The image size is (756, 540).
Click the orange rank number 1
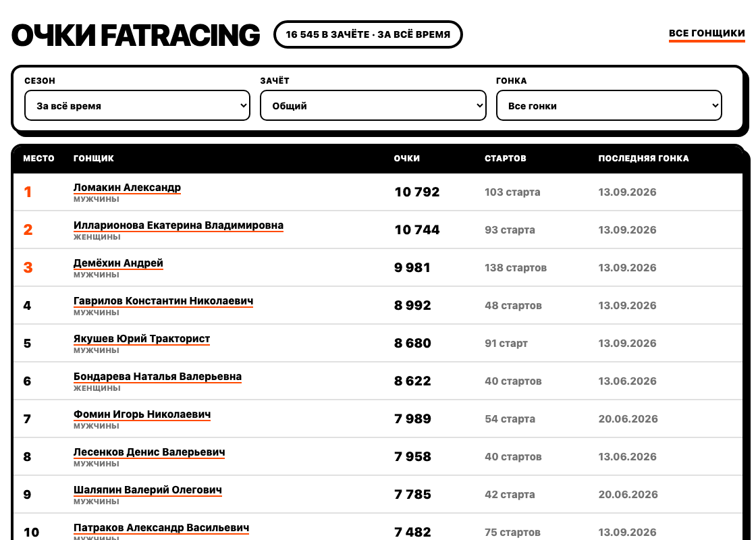(28, 192)
